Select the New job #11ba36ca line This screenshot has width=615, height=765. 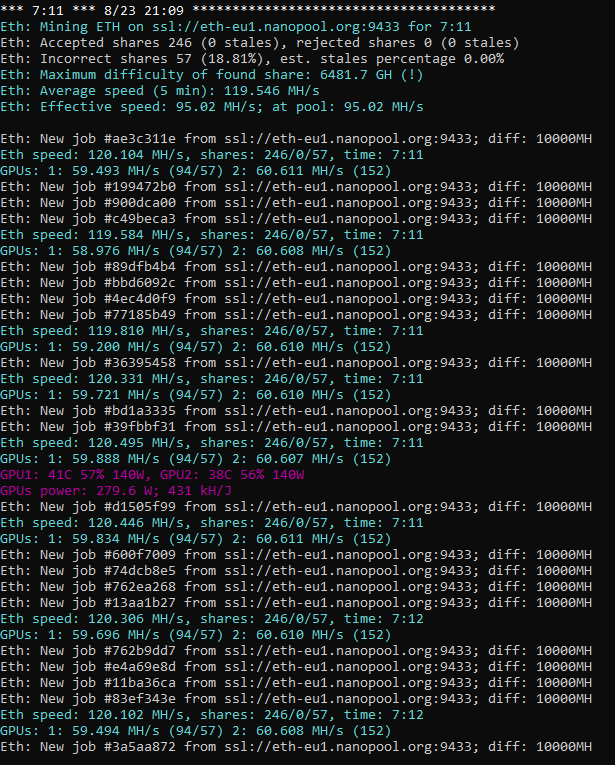tap(296, 683)
